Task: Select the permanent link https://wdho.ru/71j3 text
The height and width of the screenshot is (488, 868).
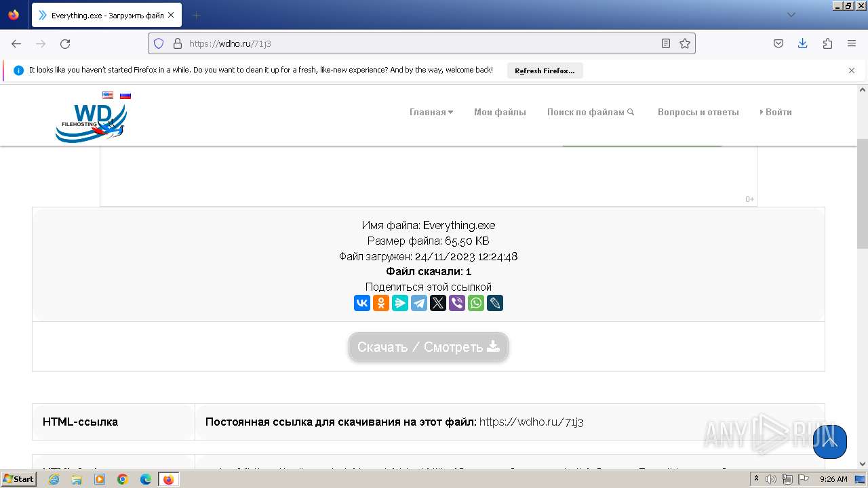Action: (x=531, y=422)
